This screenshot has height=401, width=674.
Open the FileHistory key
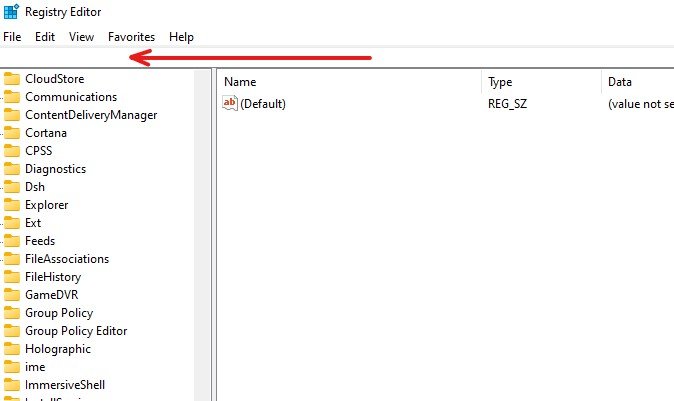click(53, 278)
